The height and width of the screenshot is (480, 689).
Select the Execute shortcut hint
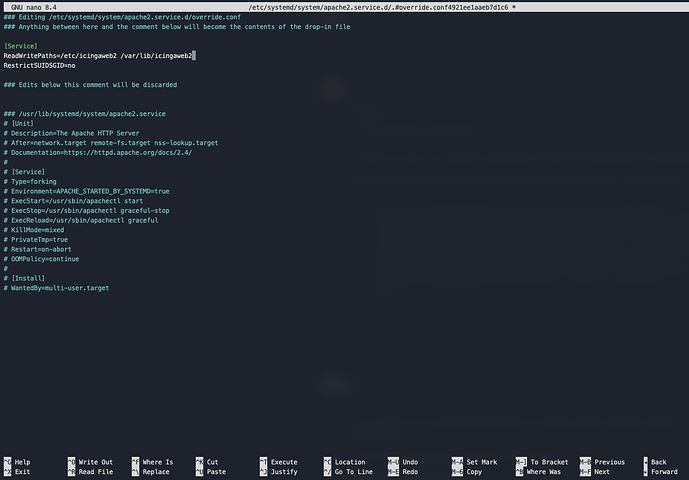point(284,462)
